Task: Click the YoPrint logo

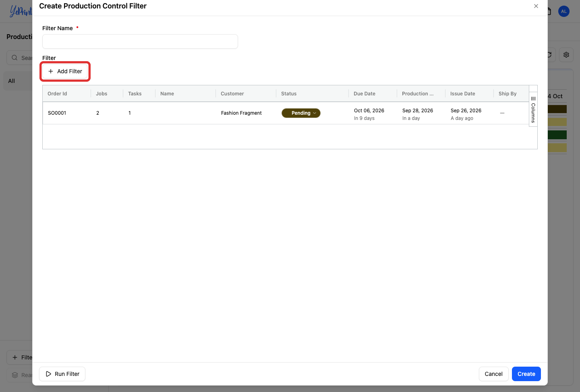Action: pos(21,11)
